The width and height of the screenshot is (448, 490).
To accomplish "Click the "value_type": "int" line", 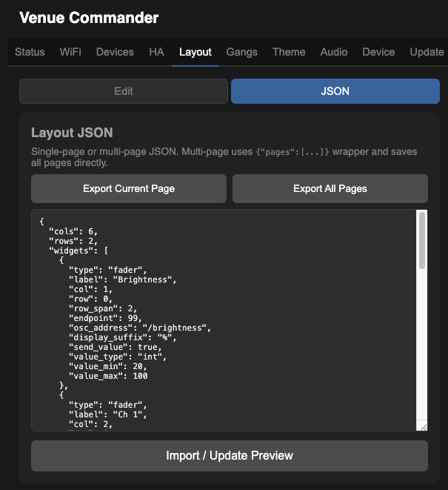I will (118, 357).
